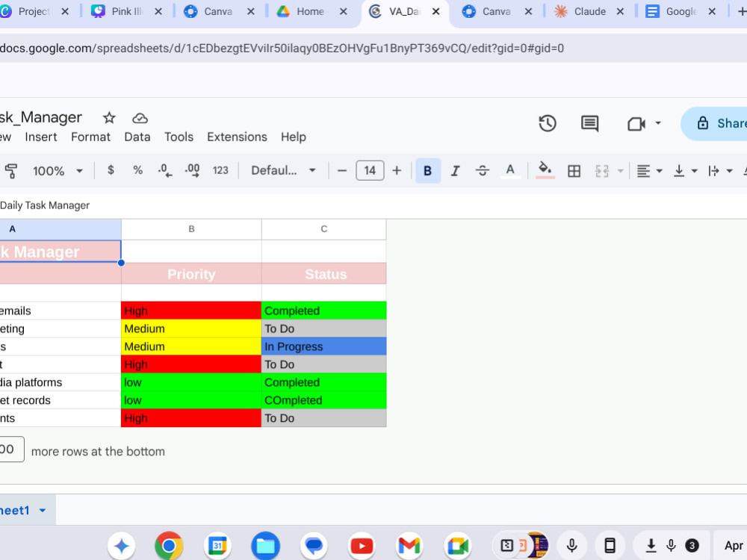Viewport: 747px width, 560px height.
Task: Open the Format menu
Action: [90, 137]
